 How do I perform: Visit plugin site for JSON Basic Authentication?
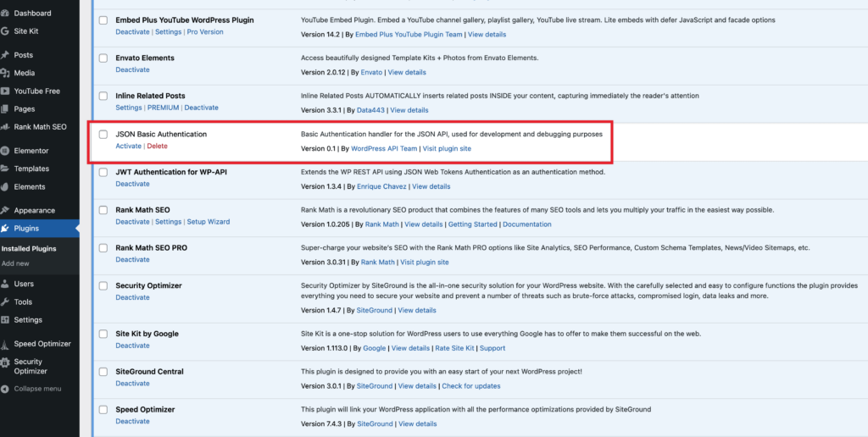pos(448,149)
